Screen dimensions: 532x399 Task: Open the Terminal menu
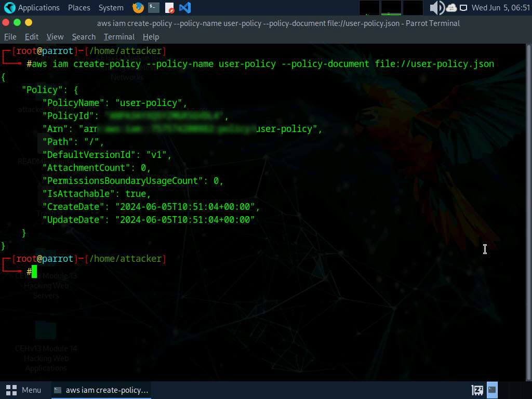click(119, 37)
